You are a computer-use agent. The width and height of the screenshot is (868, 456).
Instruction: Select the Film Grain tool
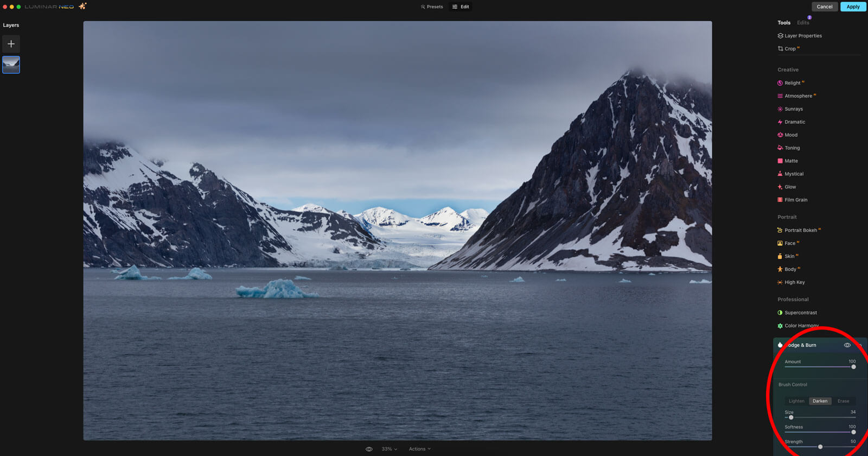coord(795,200)
